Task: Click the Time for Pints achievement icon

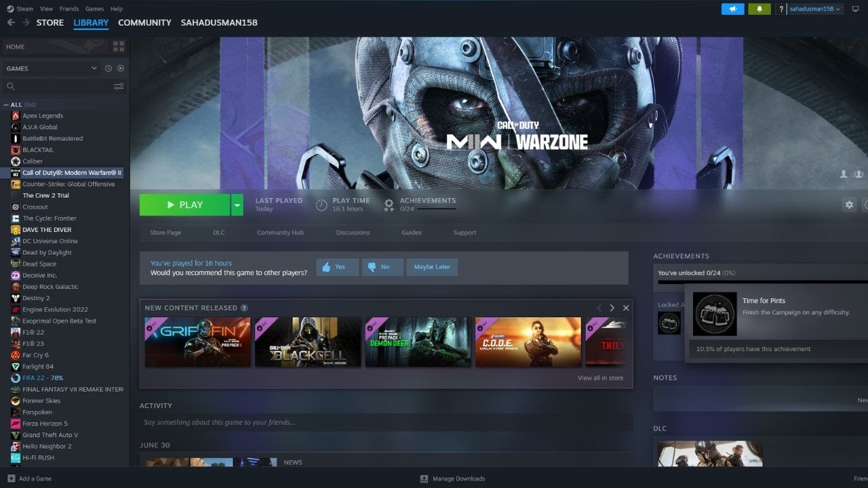Action: coord(715,314)
